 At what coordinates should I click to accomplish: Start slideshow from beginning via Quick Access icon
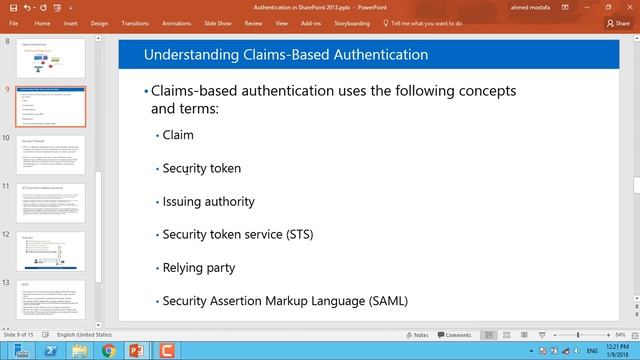coord(58,8)
